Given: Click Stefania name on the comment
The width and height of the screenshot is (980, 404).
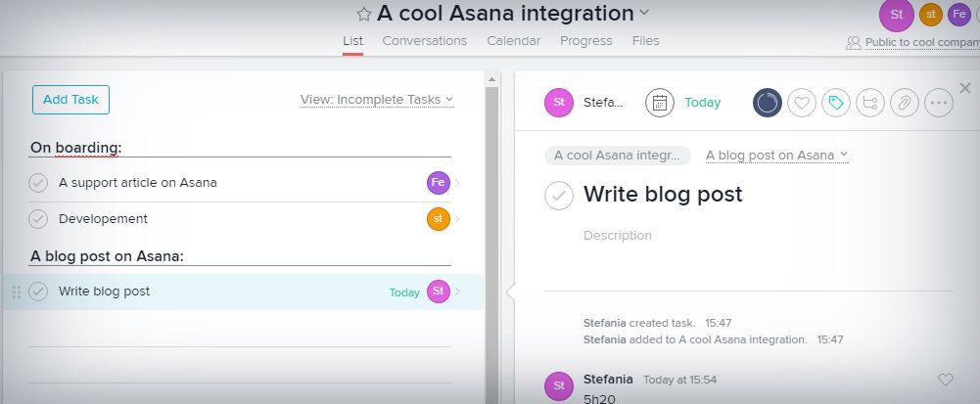Looking at the screenshot, I should pyautogui.click(x=608, y=379).
